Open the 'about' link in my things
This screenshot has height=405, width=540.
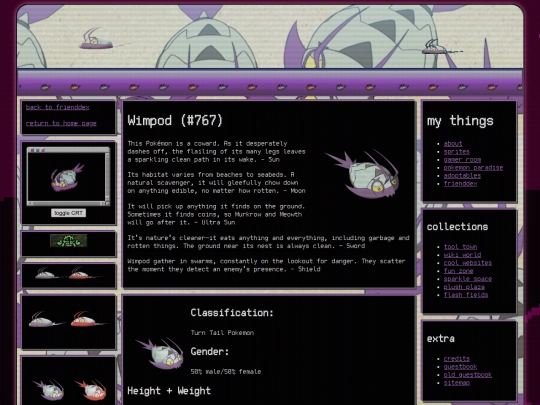(x=453, y=144)
